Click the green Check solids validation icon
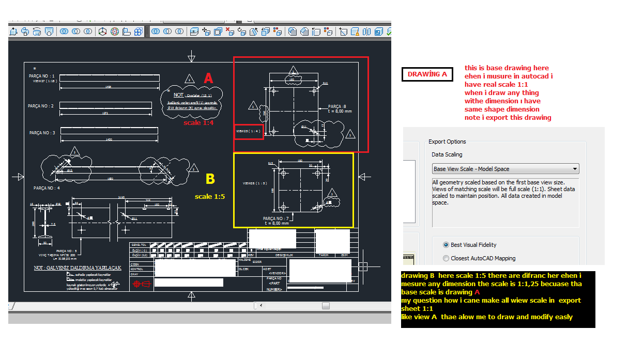644x345 pixels. [389, 32]
